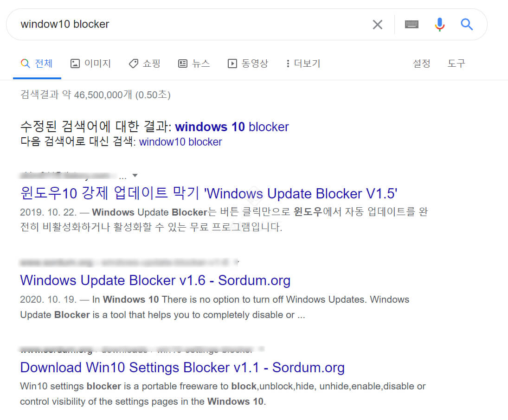The height and width of the screenshot is (420, 508).
Task: Open the 동영상 tab
Action: click(x=248, y=64)
